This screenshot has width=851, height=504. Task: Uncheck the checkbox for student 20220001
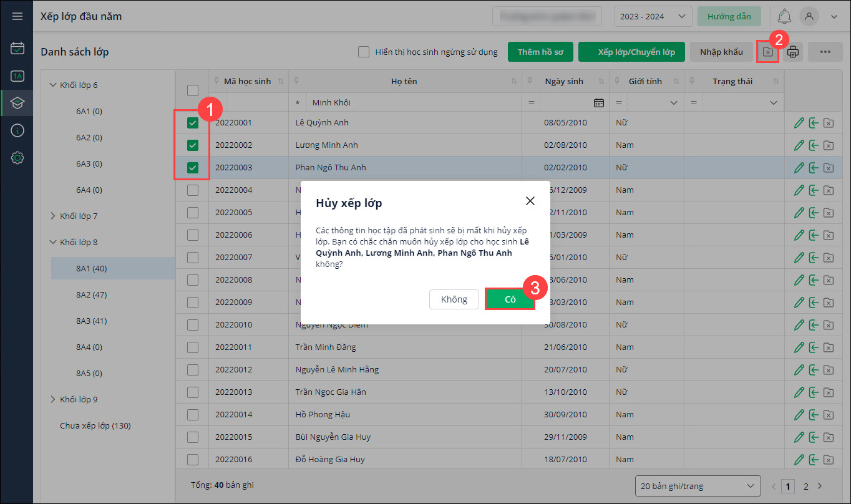[193, 123]
